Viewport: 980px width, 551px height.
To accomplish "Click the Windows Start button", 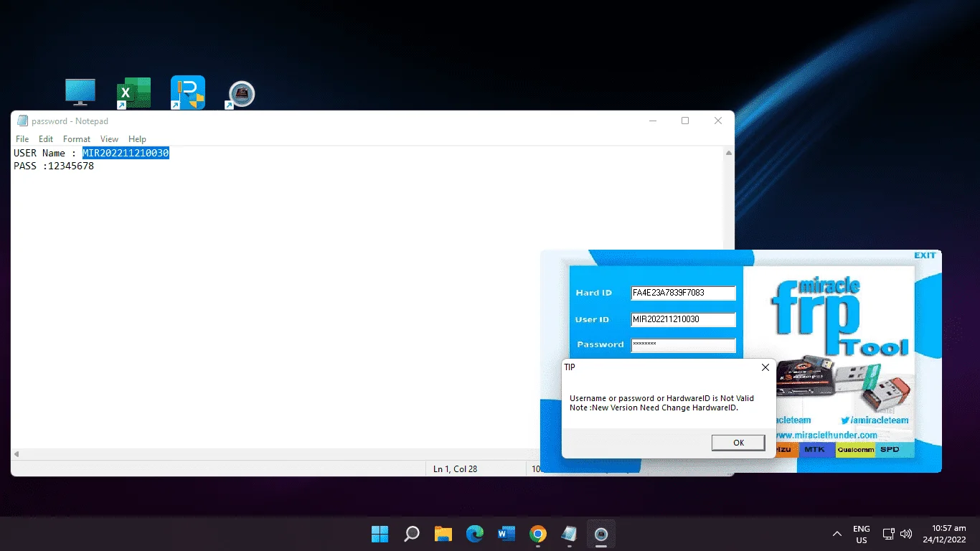I will (380, 534).
